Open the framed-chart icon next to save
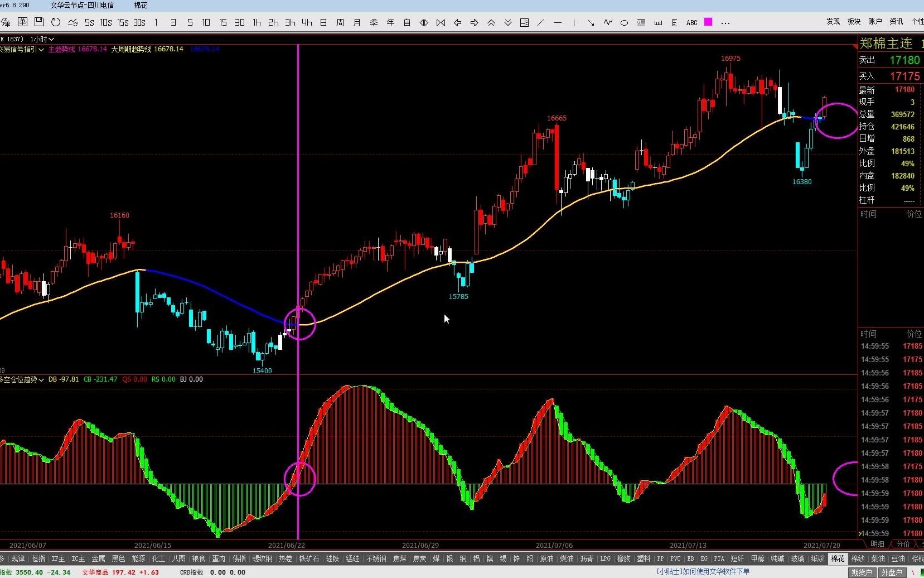Image resolution: width=924 pixels, height=578 pixels. [x=22, y=22]
